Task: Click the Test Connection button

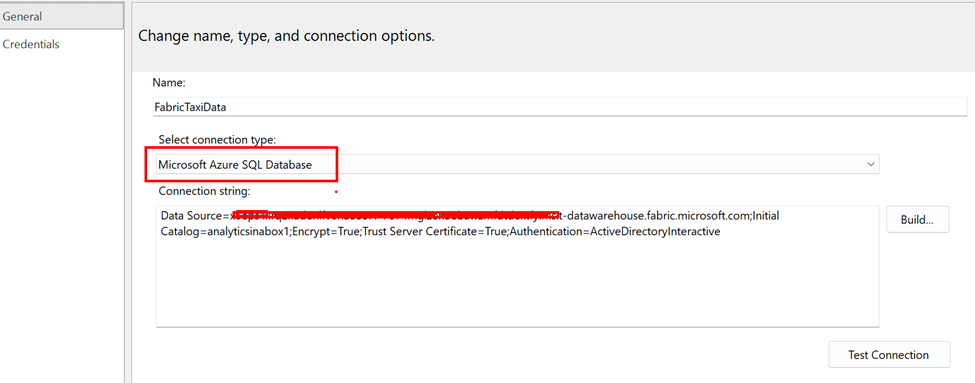Action: click(x=889, y=355)
